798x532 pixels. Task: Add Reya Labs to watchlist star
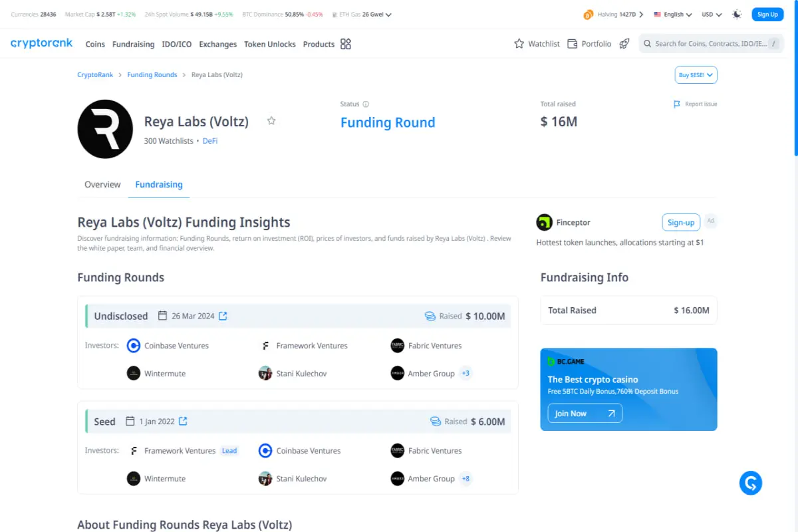tap(271, 121)
